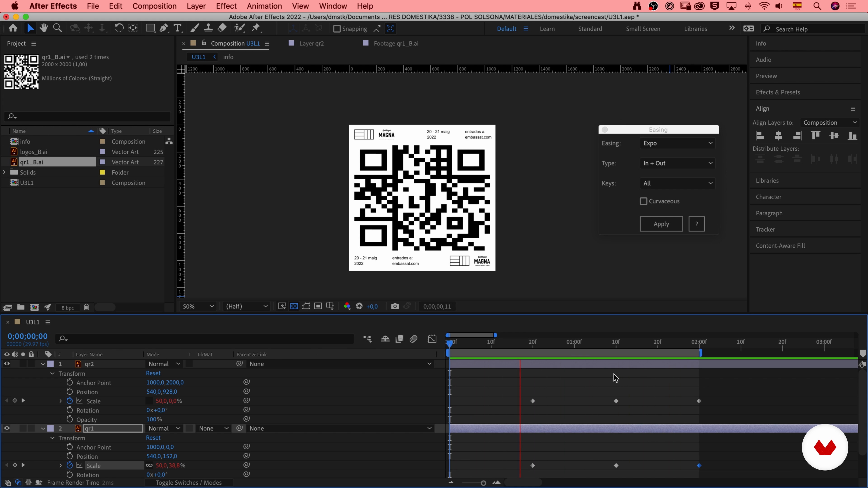Open the Animation menu
The height and width of the screenshot is (488, 868).
tap(264, 6)
